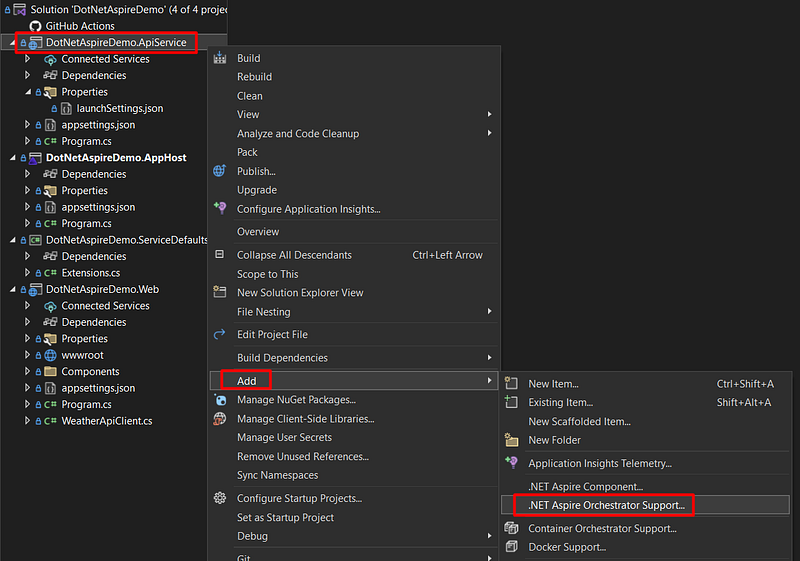This screenshot has height=561, width=800.
Task: Expand Connected Services under ApiService
Action: (x=28, y=59)
